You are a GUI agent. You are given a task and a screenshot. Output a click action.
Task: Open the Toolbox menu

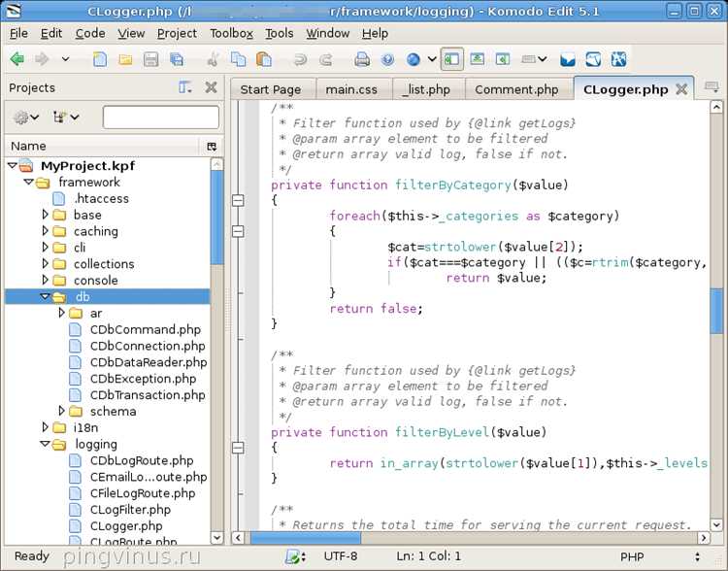click(231, 33)
